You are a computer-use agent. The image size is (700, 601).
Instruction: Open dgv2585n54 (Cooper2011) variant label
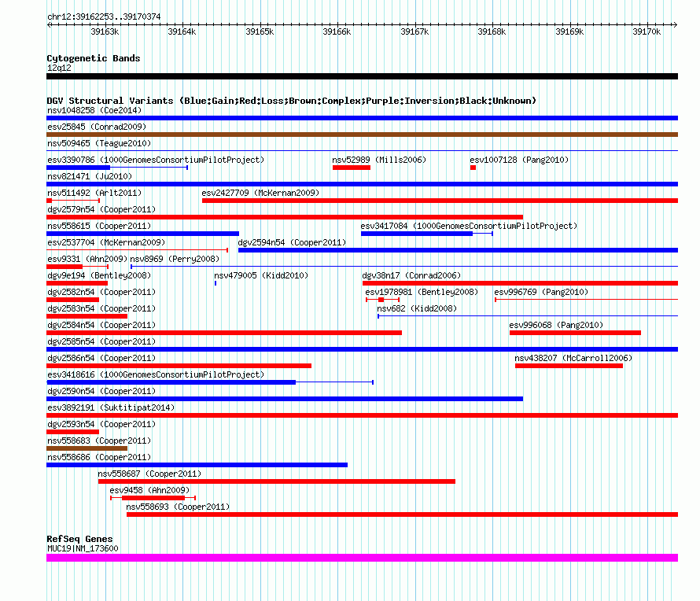click(101, 341)
